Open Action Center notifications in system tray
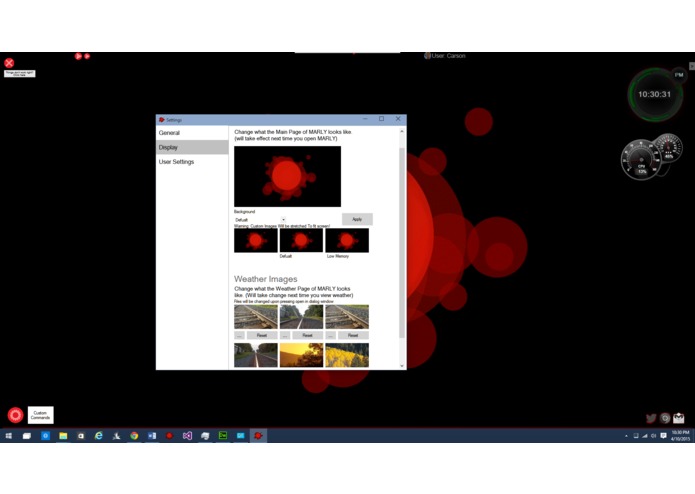The width and height of the screenshot is (695, 494). tap(663, 436)
